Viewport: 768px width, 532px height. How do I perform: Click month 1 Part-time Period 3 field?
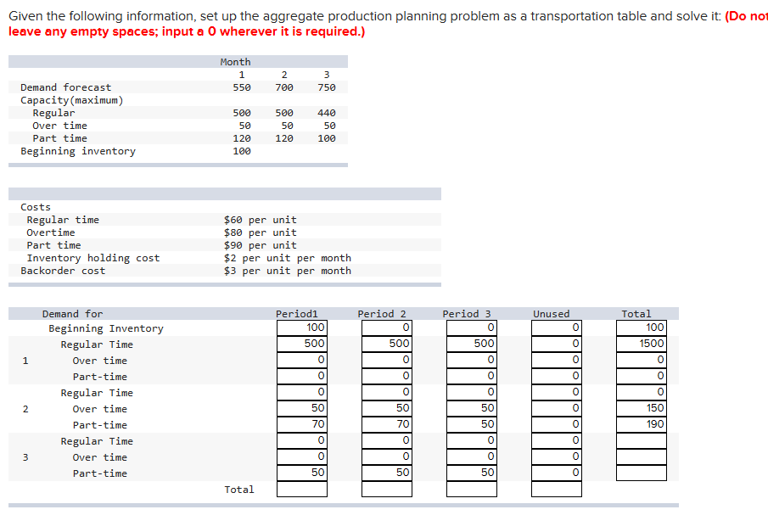pyautogui.click(x=472, y=376)
